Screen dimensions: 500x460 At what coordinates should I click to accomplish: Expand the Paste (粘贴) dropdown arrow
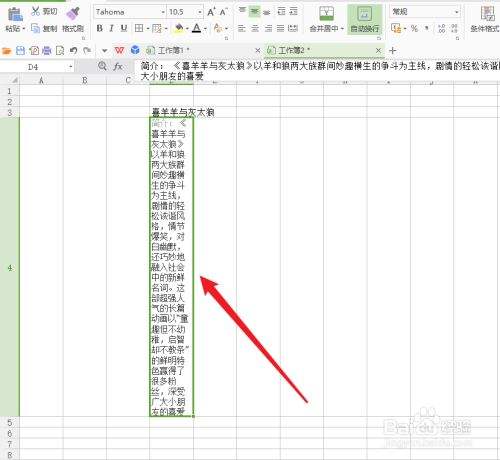[24, 29]
